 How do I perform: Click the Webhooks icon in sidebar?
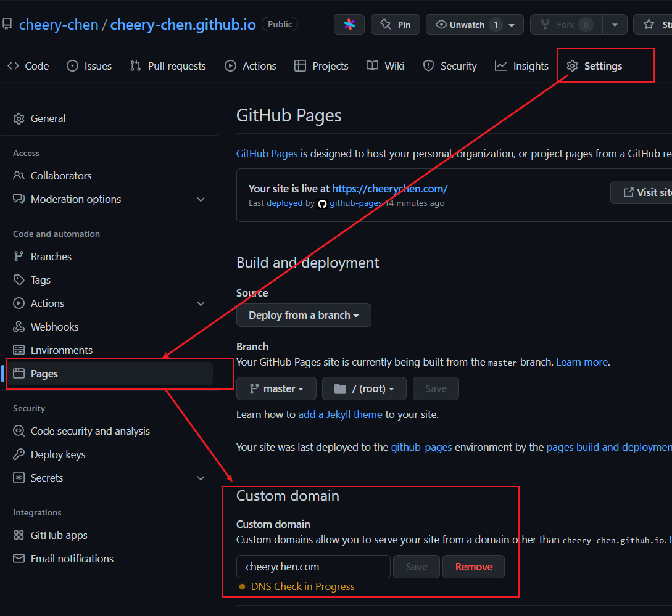point(19,327)
